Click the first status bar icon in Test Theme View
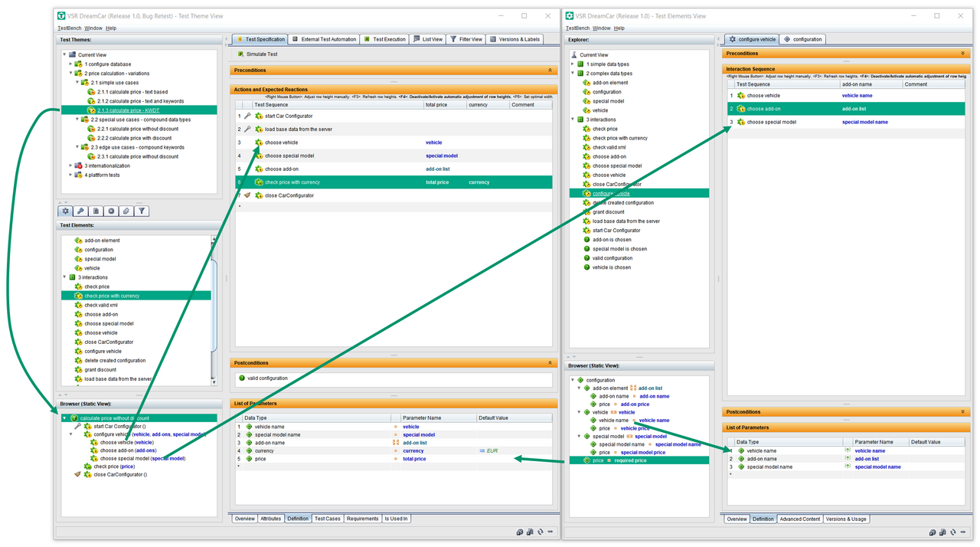 (520, 532)
